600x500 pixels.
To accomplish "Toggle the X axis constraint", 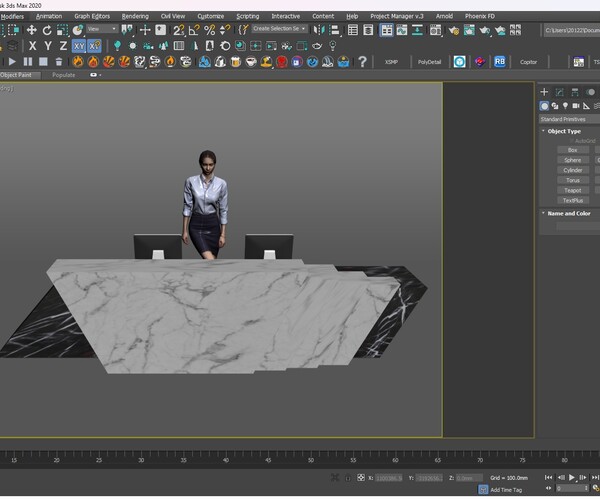I will pos(33,46).
